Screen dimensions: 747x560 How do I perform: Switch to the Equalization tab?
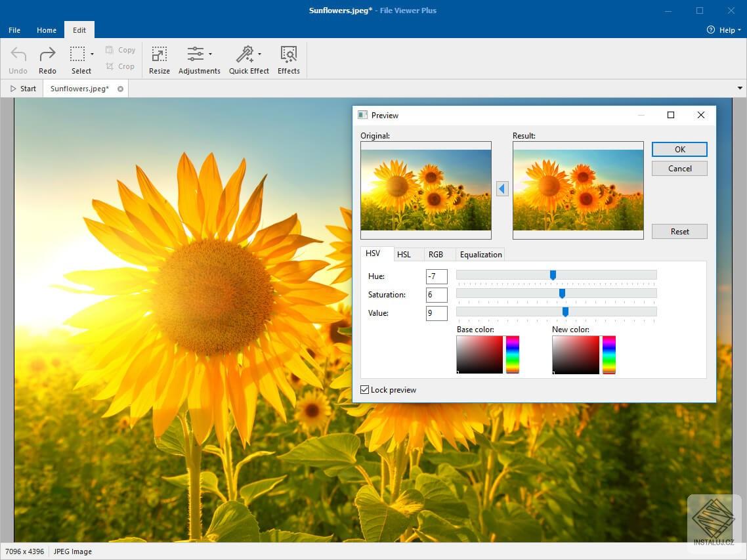(480, 254)
